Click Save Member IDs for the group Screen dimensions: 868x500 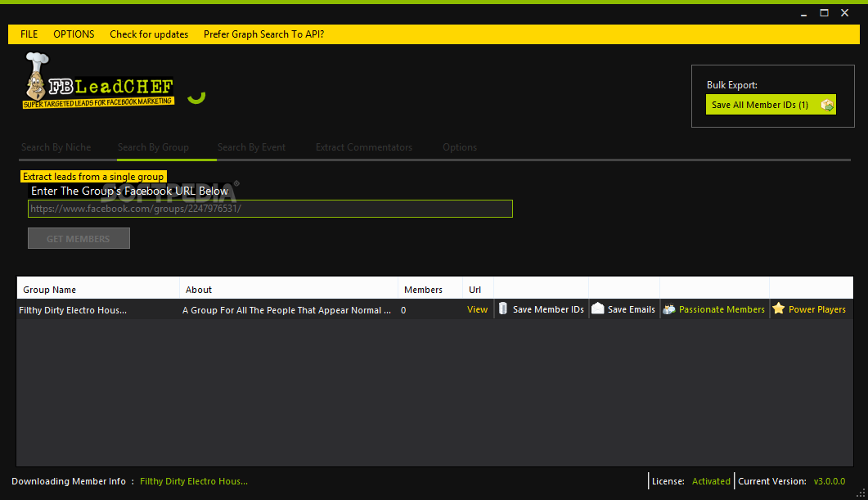click(548, 309)
